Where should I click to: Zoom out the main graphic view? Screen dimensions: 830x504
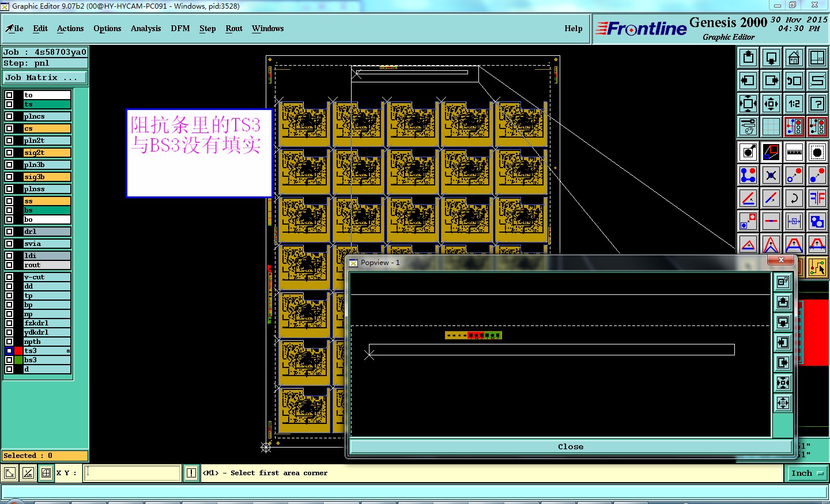point(748,104)
